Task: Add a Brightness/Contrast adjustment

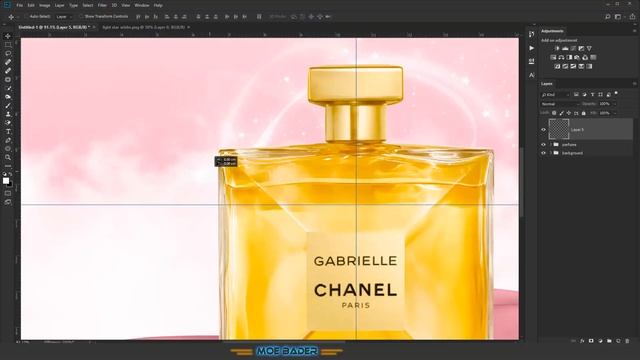Action: point(557,49)
